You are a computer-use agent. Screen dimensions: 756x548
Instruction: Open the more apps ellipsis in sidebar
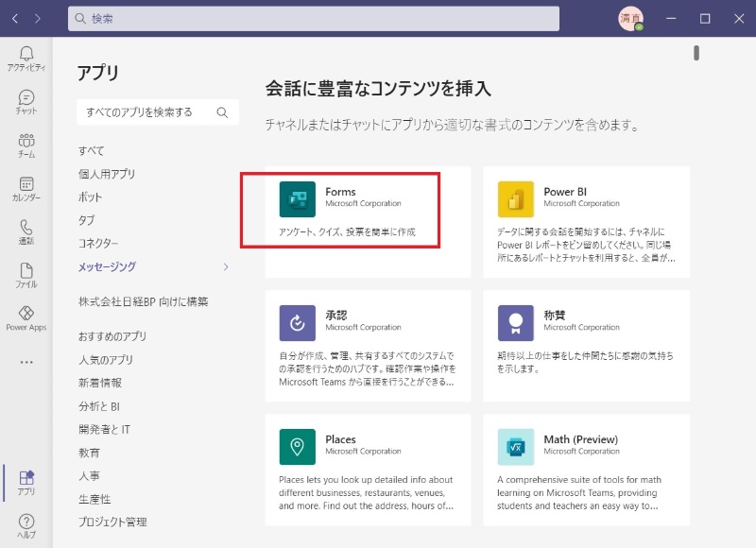[x=26, y=362]
